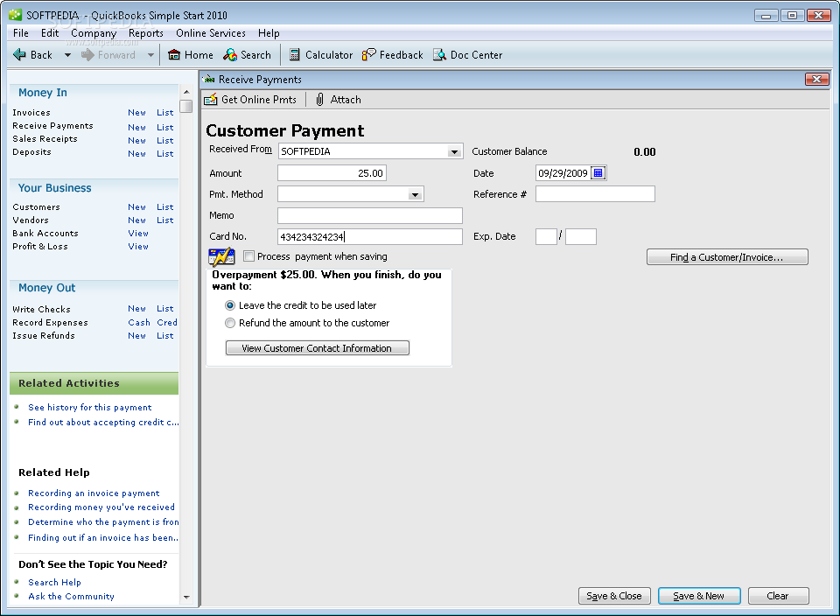Image resolution: width=840 pixels, height=616 pixels.
Task: Open Find out about accepting credit cards link
Action: [x=103, y=422]
